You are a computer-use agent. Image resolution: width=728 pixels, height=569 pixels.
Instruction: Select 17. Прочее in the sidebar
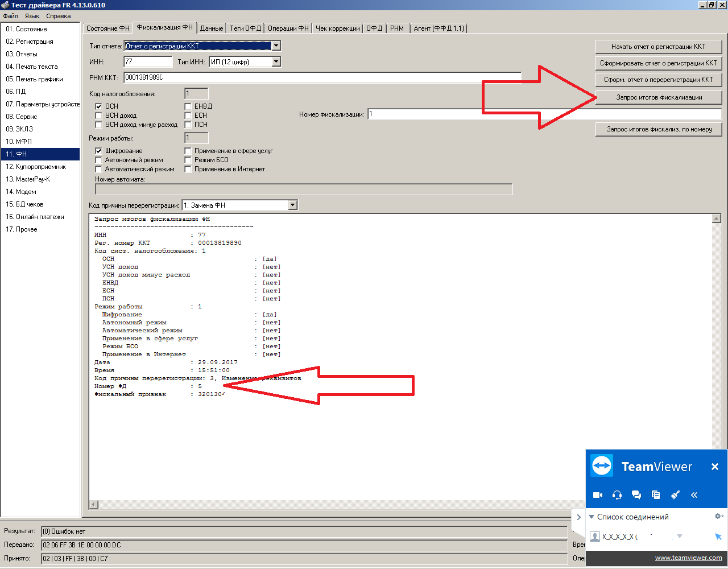point(40,229)
